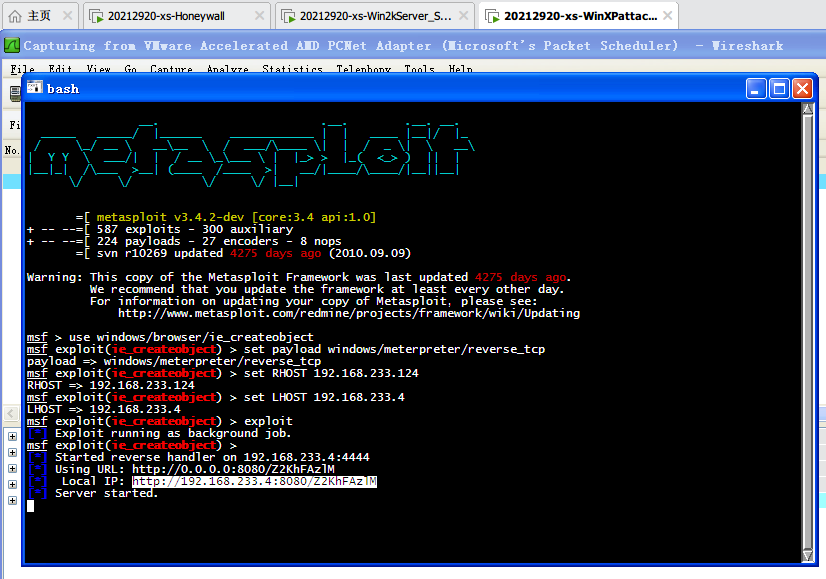Image resolution: width=826 pixels, height=579 pixels.
Task: Click the Wireshark title bar icon
Action: 12,45
